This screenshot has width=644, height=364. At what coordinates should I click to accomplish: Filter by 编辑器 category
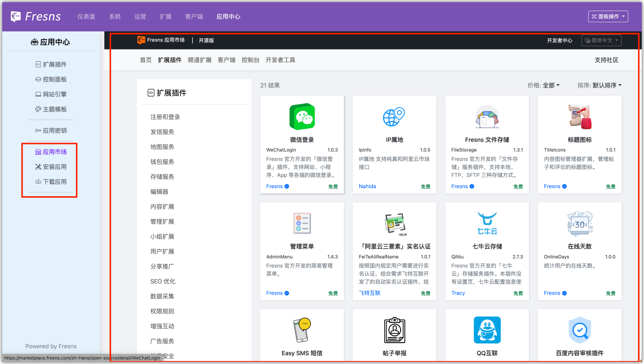[x=159, y=192]
